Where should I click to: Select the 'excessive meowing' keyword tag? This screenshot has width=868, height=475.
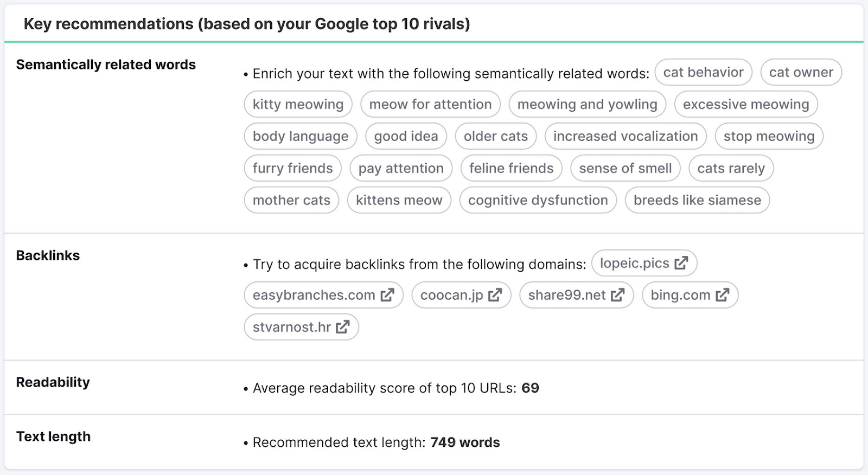click(x=746, y=104)
